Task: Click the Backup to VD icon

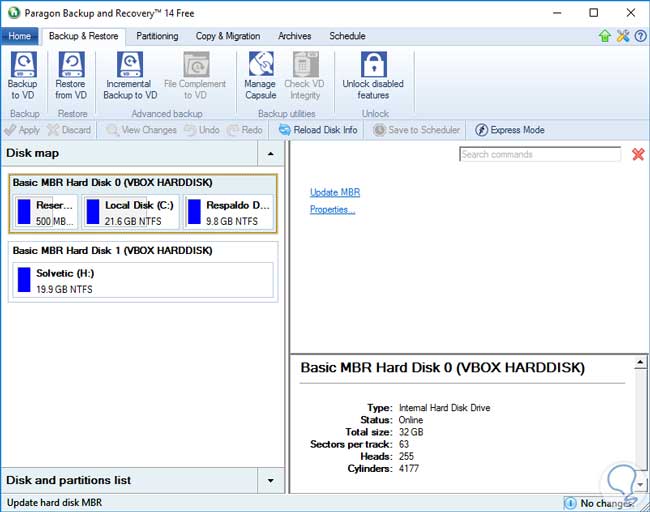Action: pyautogui.click(x=23, y=64)
